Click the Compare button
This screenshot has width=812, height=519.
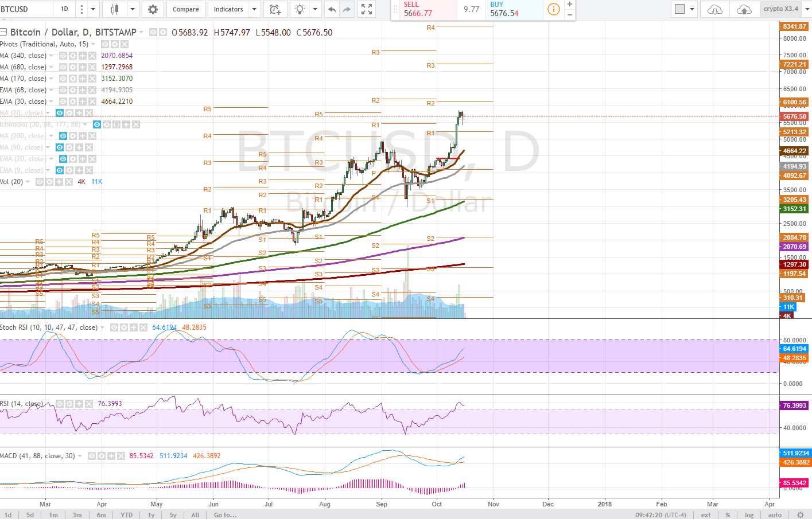(x=186, y=9)
